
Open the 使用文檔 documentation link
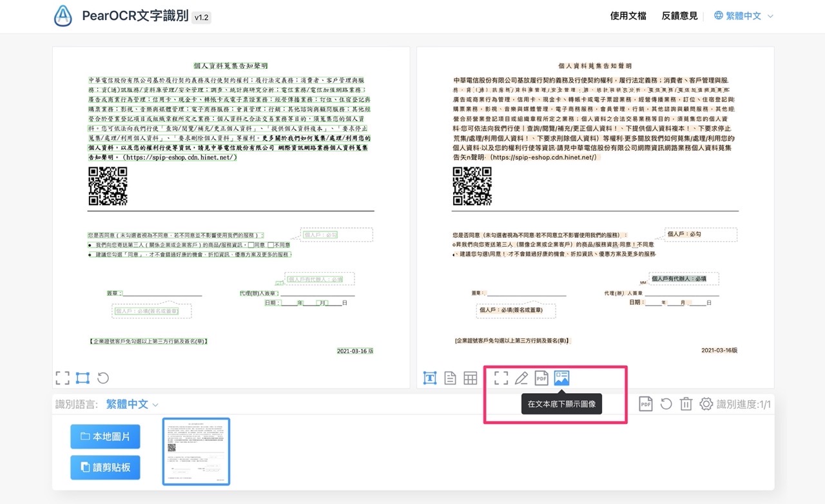point(628,16)
